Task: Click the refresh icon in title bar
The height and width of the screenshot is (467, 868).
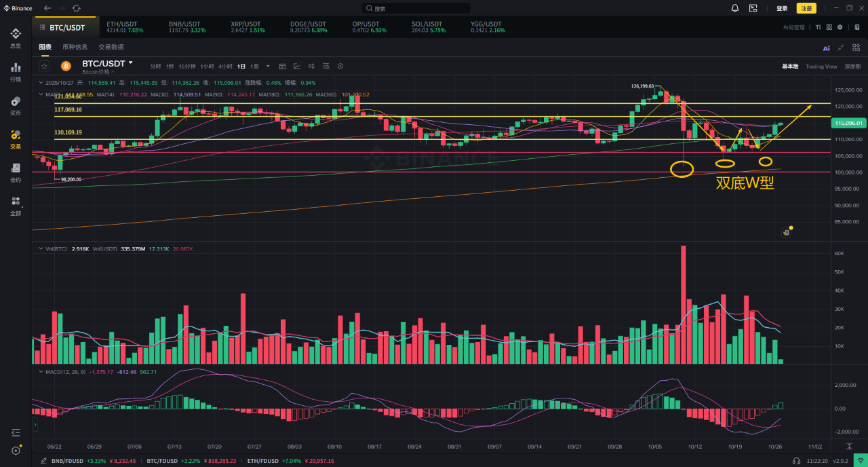Action: click(76, 8)
